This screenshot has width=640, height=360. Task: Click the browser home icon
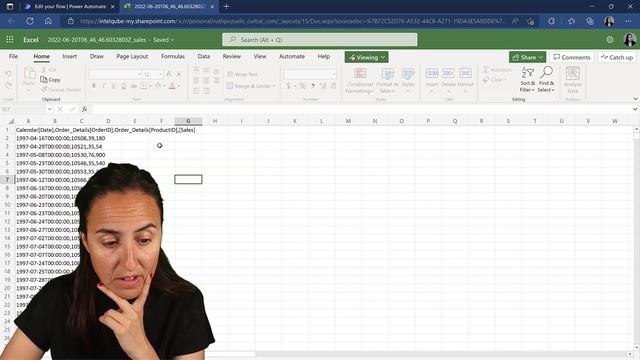pyautogui.click(x=48, y=21)
